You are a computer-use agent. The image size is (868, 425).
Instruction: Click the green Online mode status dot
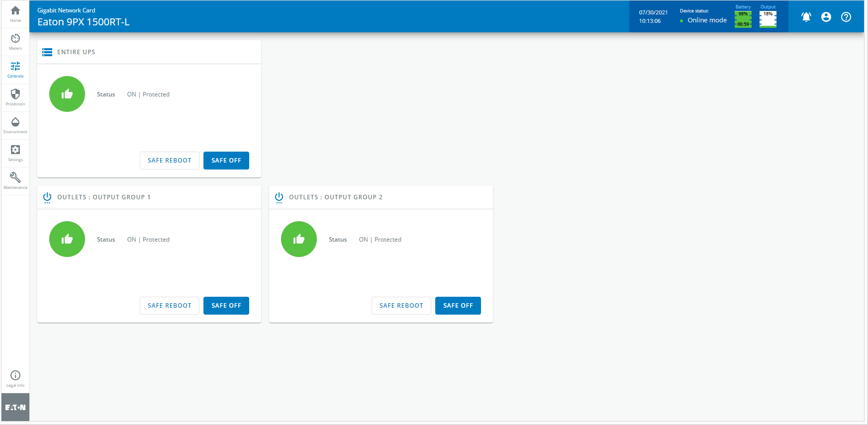(681, 21)
